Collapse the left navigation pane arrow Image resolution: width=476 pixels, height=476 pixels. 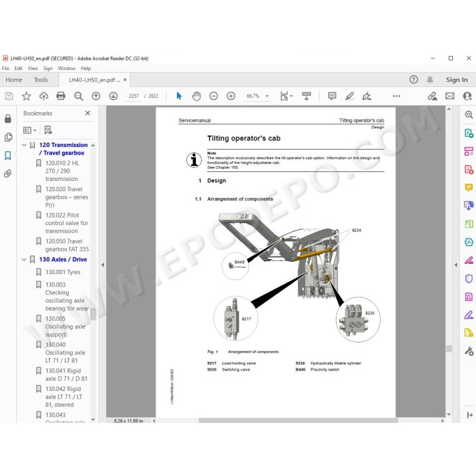click(103, 265)
